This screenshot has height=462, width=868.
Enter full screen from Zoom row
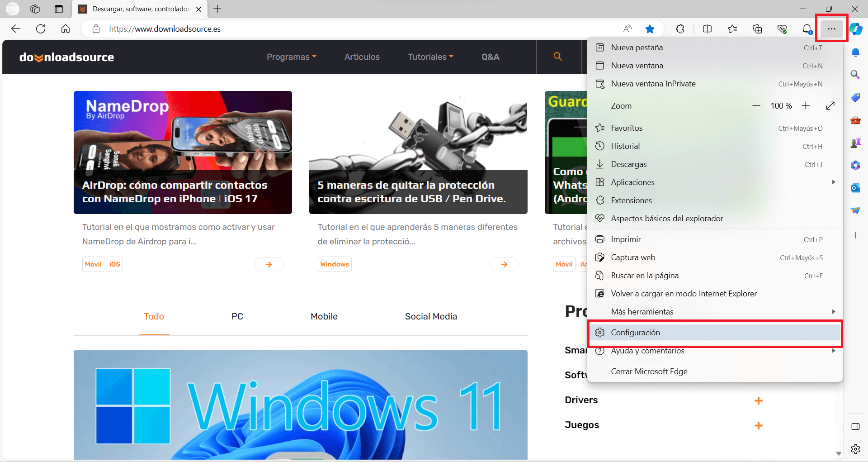click(830, 105)
